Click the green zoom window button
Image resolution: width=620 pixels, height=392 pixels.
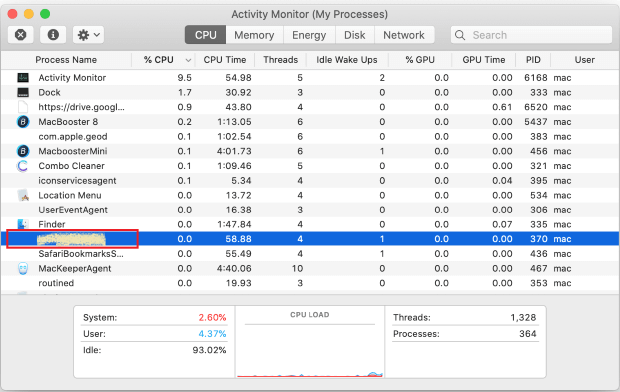point(45,14)
